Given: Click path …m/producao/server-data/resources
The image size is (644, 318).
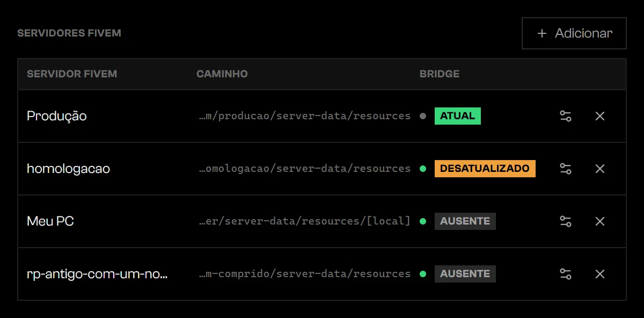Looking at the screenshot, I should pyautogui.click(x=305, y=116).
